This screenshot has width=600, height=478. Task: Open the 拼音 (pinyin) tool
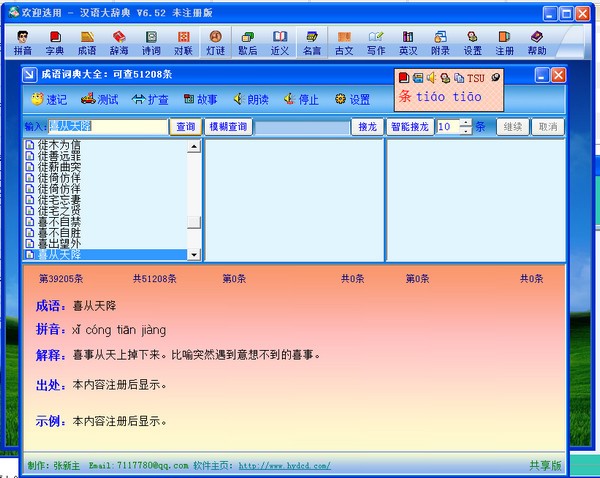(x=23, y=43)
